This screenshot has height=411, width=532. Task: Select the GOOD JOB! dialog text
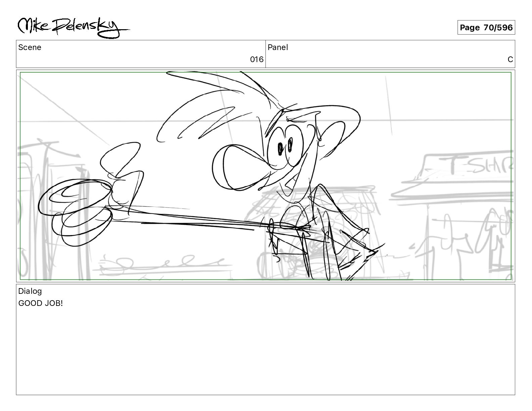(x=41, y=303)
